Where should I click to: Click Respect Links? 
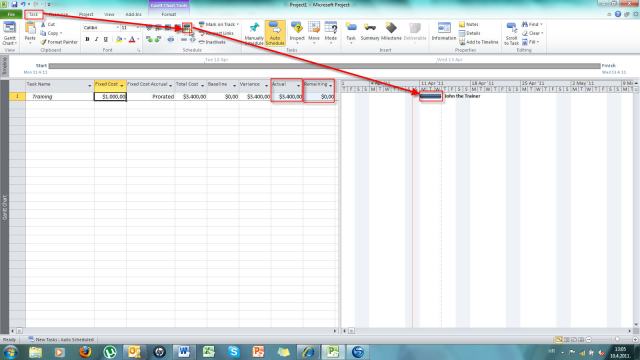tap(216, 33)
